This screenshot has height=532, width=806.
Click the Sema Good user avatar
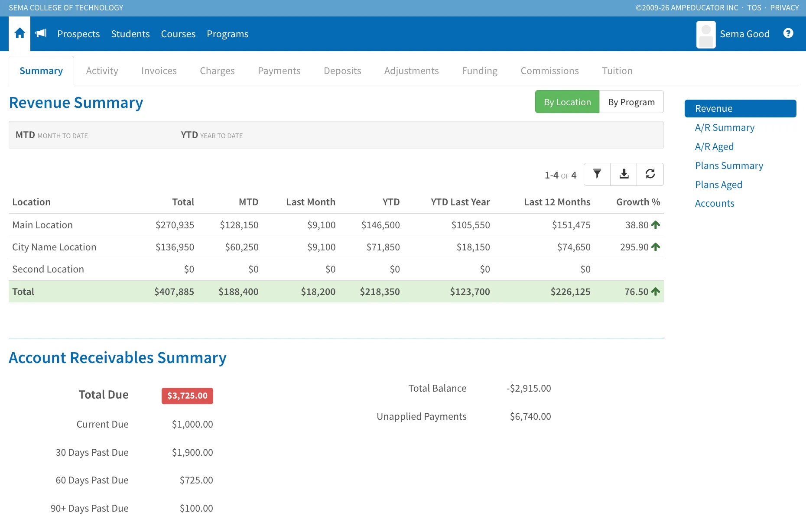706,34
